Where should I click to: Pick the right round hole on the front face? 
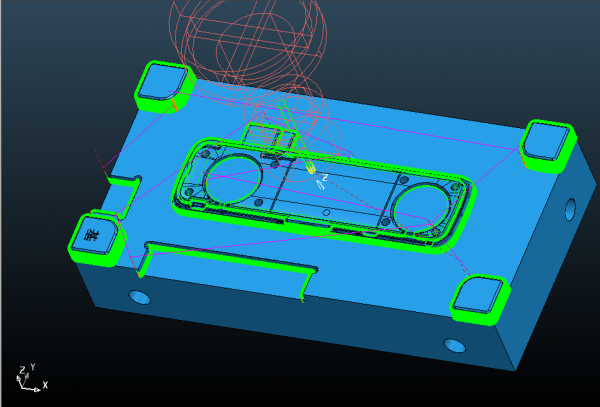point(455,346)
